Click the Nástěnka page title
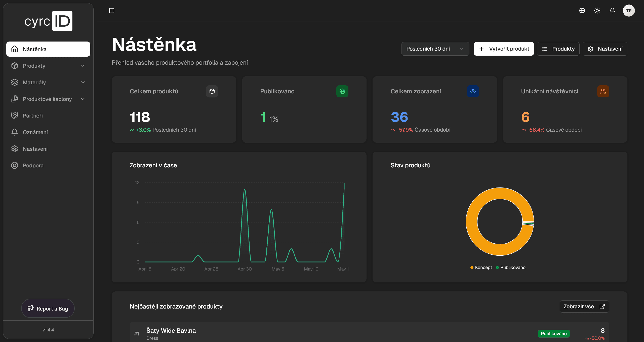The width and height of the screenshot is (644, 342). (154, 45)
